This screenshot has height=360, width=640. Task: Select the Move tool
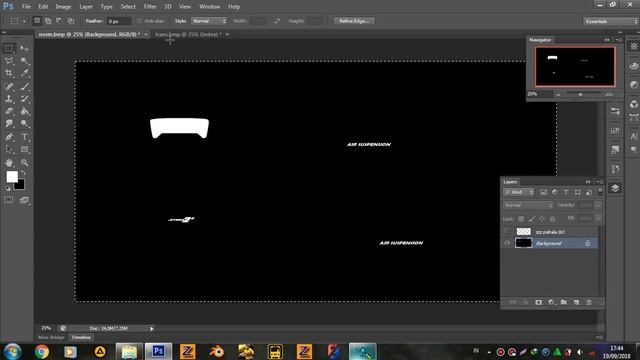[24, 49]
